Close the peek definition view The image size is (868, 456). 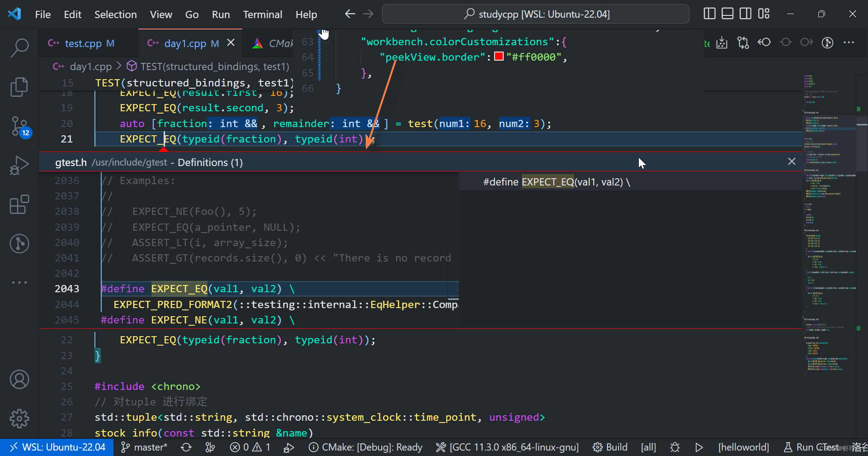pyautogui.click(x=792, y=161)
